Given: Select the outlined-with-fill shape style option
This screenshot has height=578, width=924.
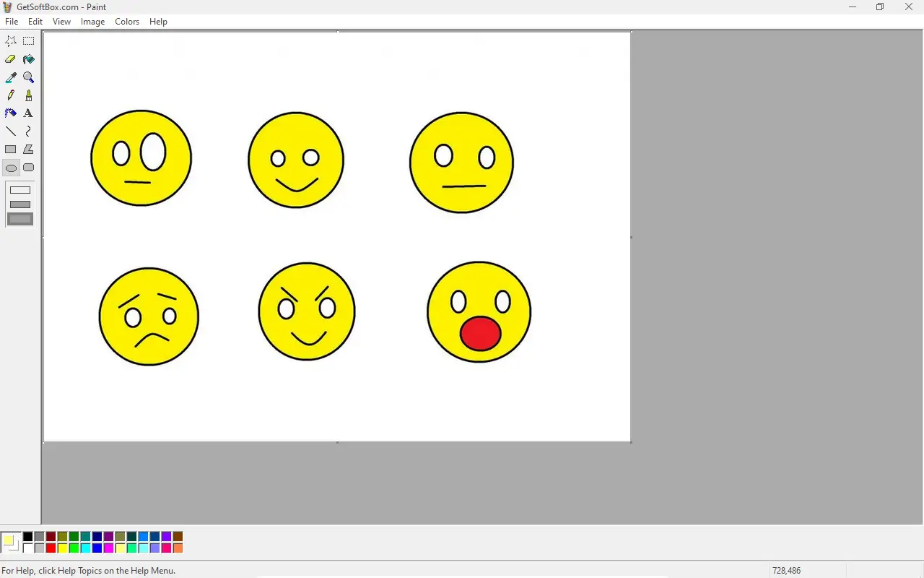Looking at the screenshot, I should point(20,204).
